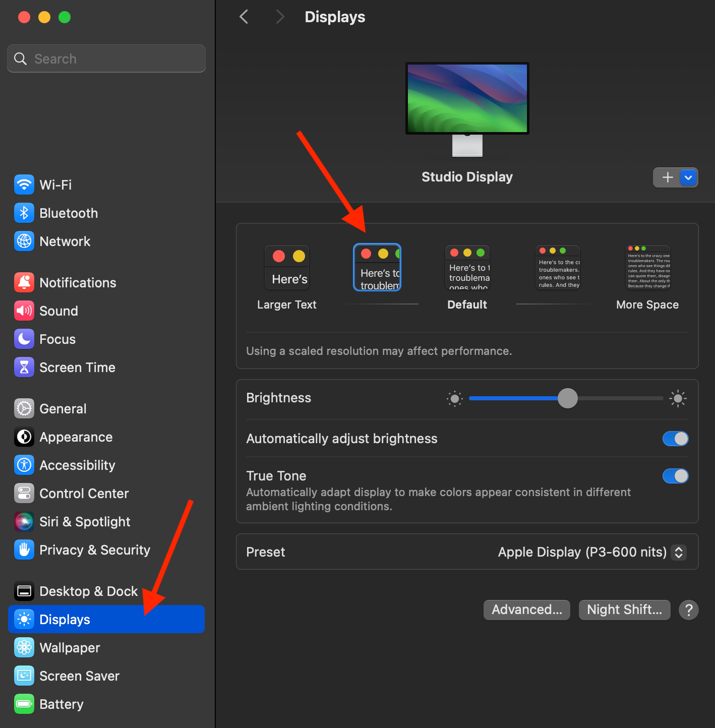This screenshot has height=728, width=715.
Task: Go back with the left chevron
Action: pyautogui.click(x=244, y=17)
